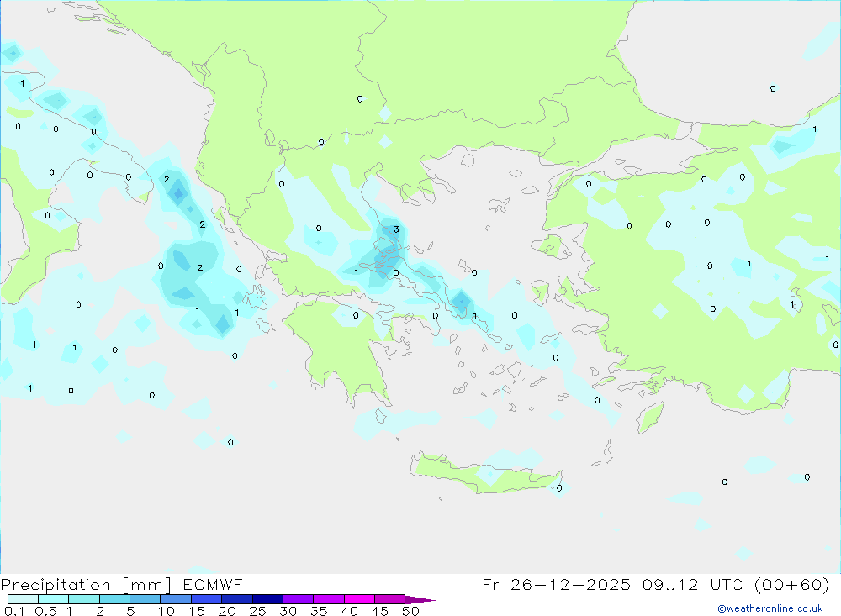Click the '30' legend scale label
841x616 pixels.
pyautogui.click(x=288, y=611)
